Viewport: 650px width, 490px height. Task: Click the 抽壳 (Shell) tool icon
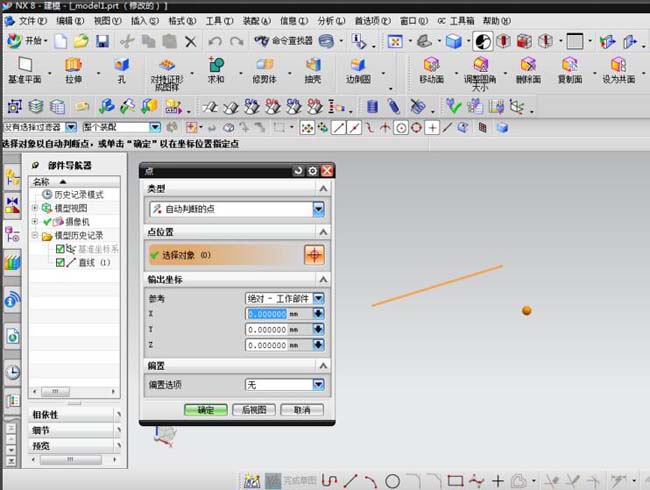tap(314, 65)
